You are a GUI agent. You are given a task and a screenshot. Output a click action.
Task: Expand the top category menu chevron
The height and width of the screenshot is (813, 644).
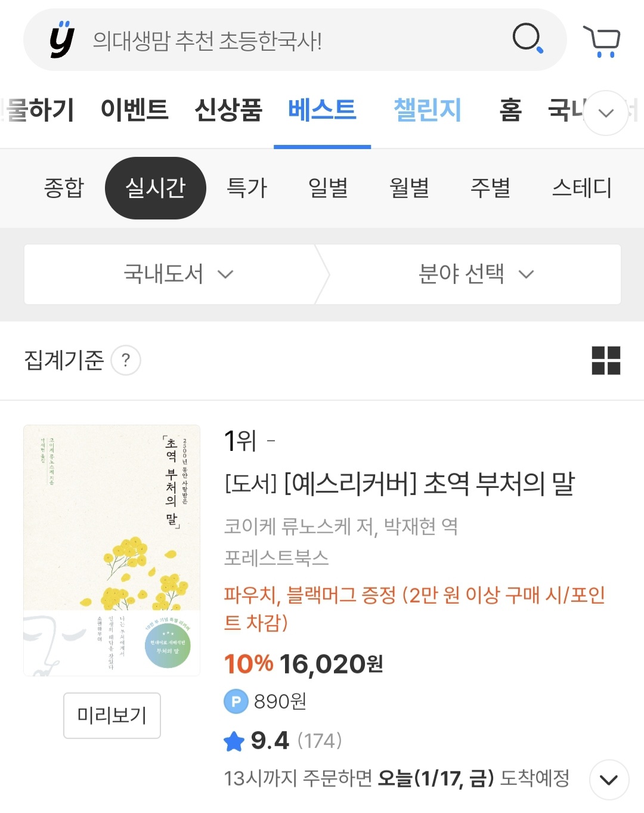tap(606, 113)
